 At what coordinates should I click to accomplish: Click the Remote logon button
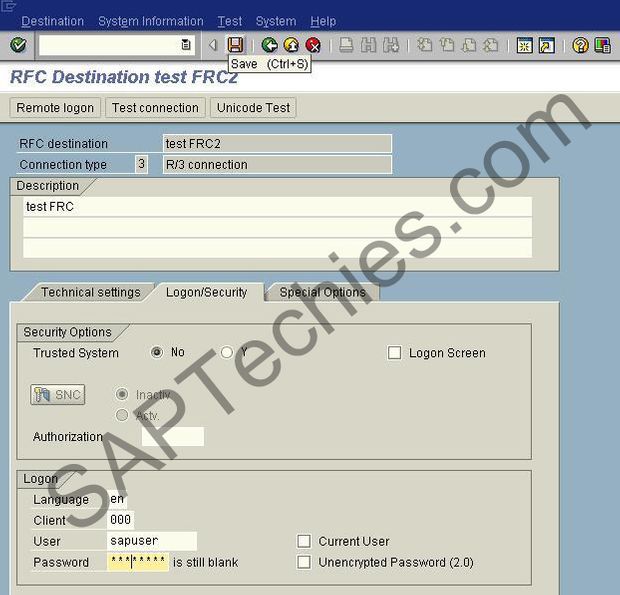(55, 108)
